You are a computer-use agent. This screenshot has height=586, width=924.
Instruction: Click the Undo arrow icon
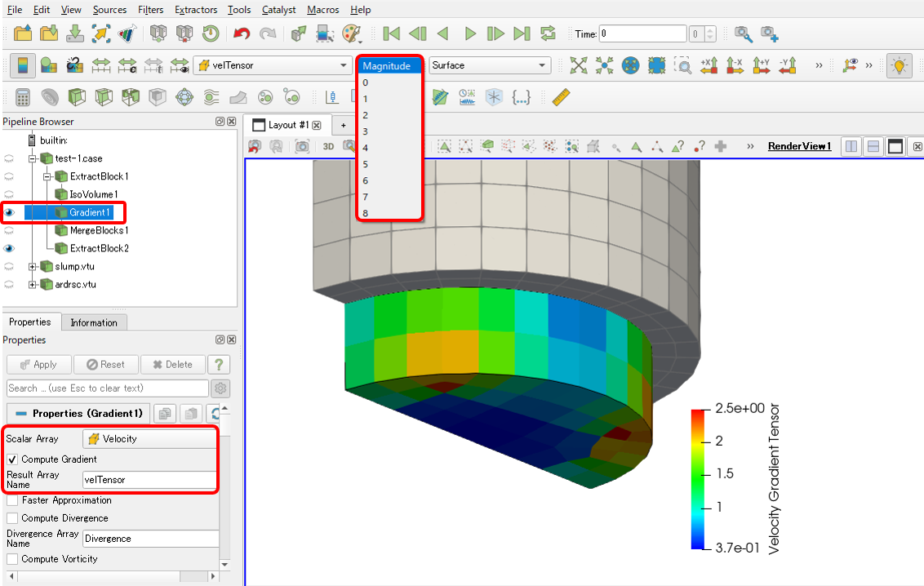tap(242, 33)
